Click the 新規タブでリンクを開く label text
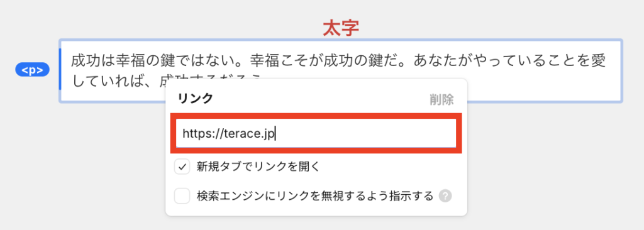Screen dimensions: 644x230 (x=258, y=167)
